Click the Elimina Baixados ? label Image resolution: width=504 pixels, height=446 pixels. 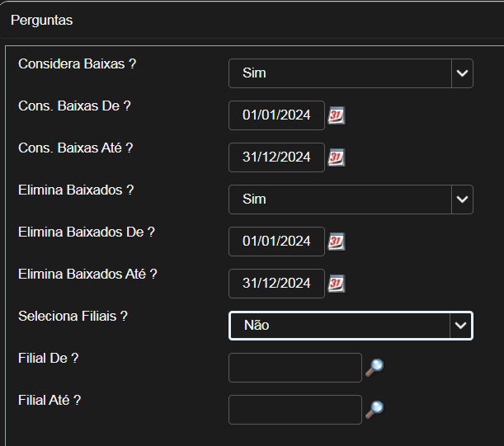[76, 190]
